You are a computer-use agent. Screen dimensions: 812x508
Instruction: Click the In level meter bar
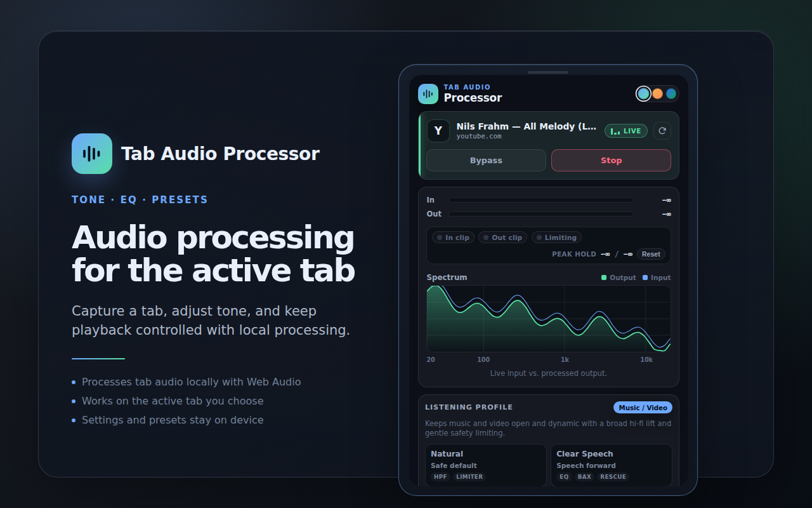540,200
